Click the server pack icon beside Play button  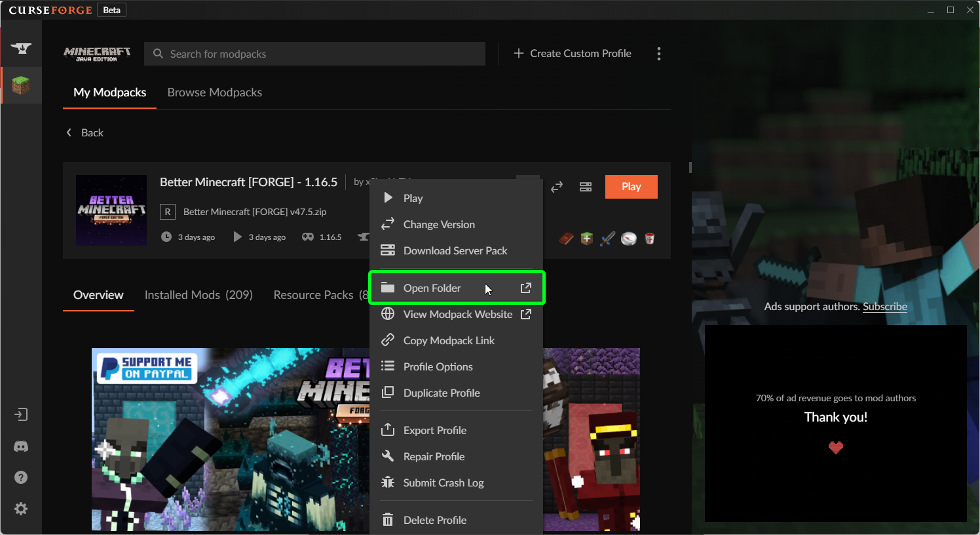[x=586, y=187]
